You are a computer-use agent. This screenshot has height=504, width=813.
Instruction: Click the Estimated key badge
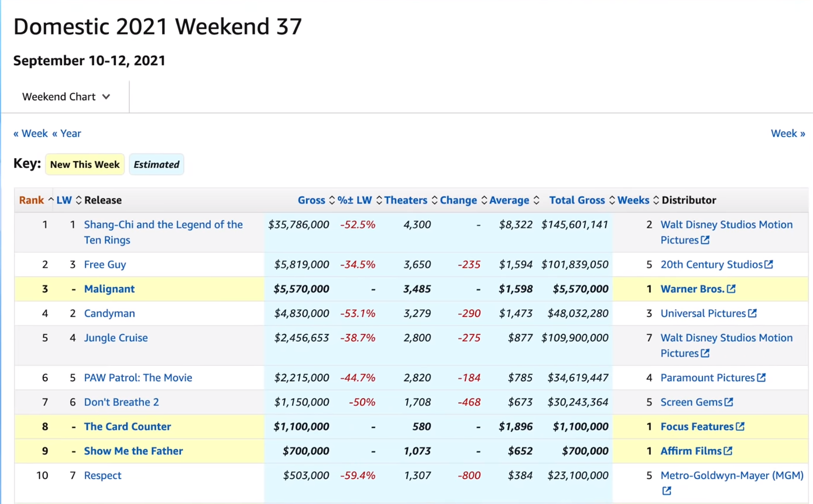coord(156,164)
